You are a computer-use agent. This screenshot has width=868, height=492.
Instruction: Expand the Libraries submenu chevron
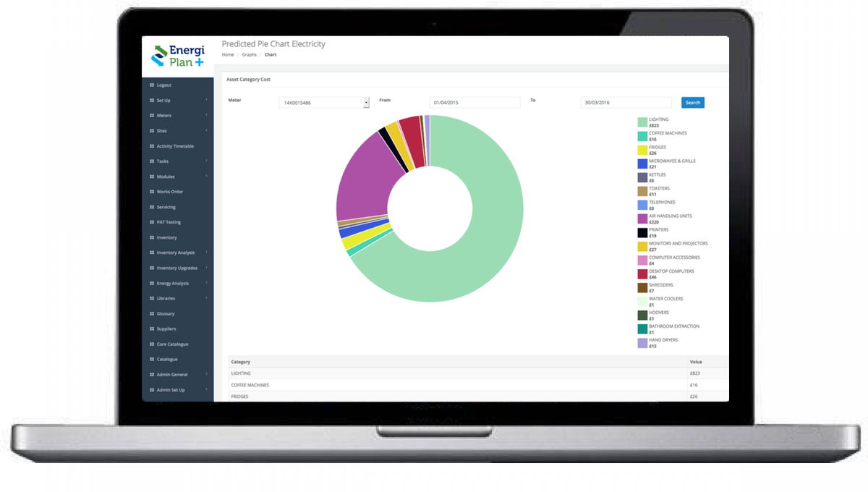point(207,297)
